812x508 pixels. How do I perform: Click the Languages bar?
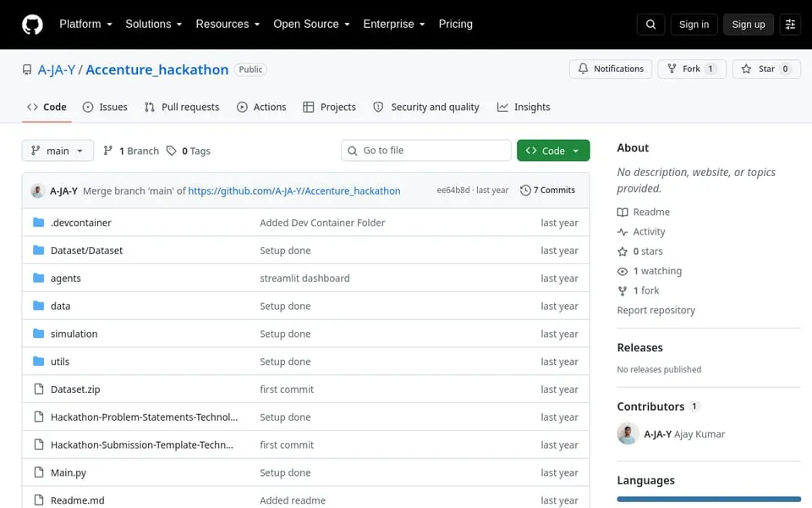click(x=709, y=500)
